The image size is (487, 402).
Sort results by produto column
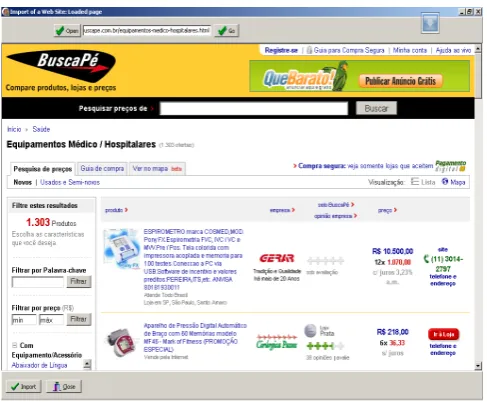pos(116,210)
